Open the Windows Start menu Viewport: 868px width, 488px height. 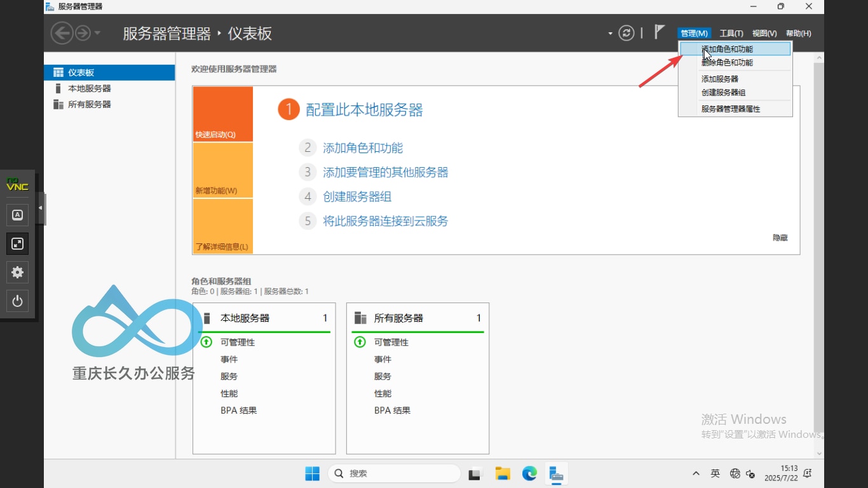point(313,473)
